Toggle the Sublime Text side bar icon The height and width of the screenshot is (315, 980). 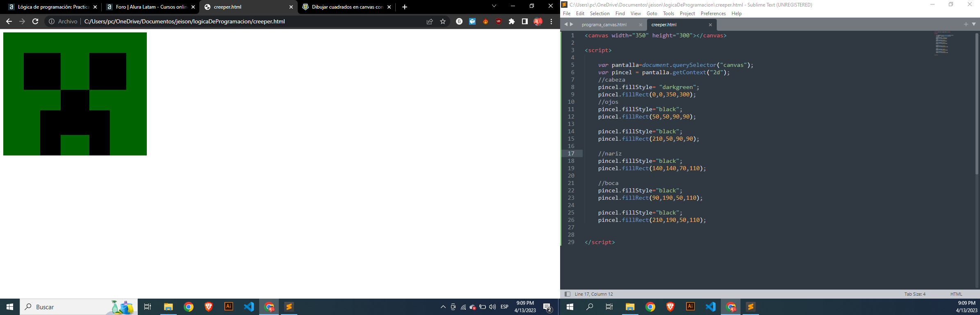(567, 294)
